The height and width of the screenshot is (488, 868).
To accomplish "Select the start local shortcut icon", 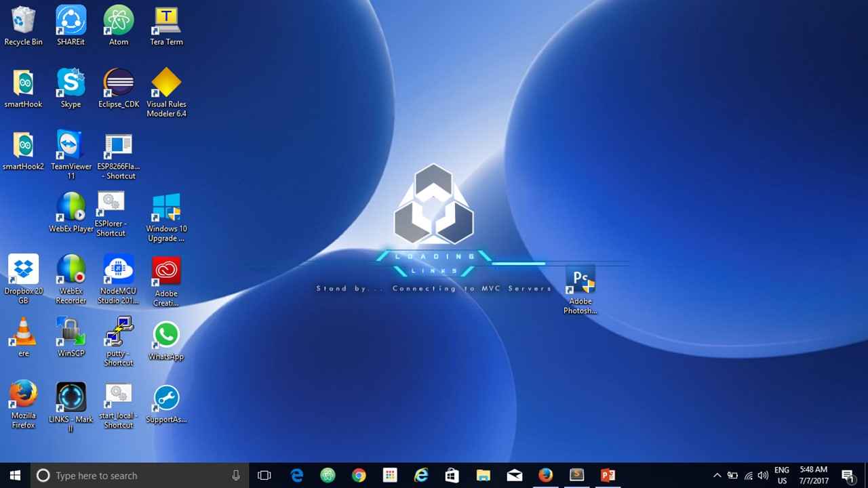I will pyautogui.click(x=119, y=406).
